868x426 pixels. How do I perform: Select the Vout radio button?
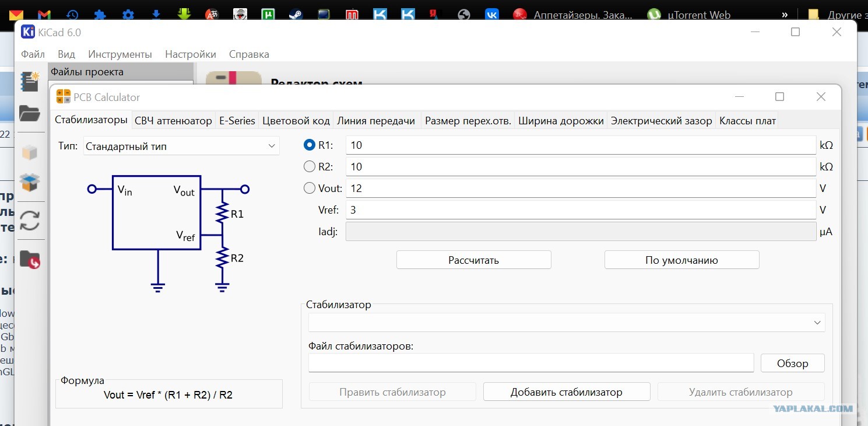click(x=310, y=188)
